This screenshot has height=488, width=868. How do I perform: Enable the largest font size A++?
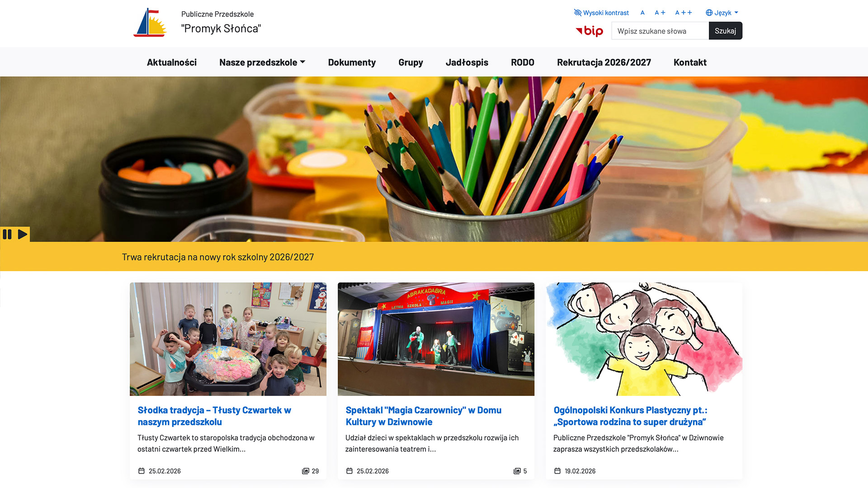click(x=684, y=13)
